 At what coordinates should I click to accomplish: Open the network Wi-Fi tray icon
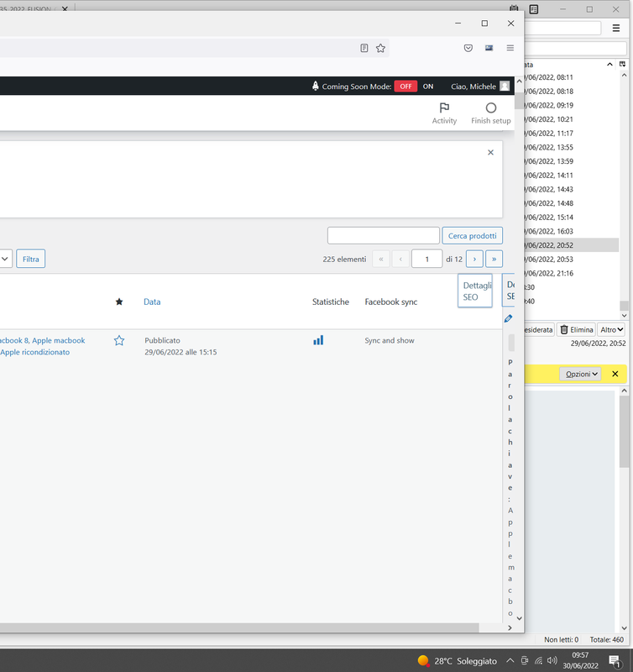coord(539,660)
